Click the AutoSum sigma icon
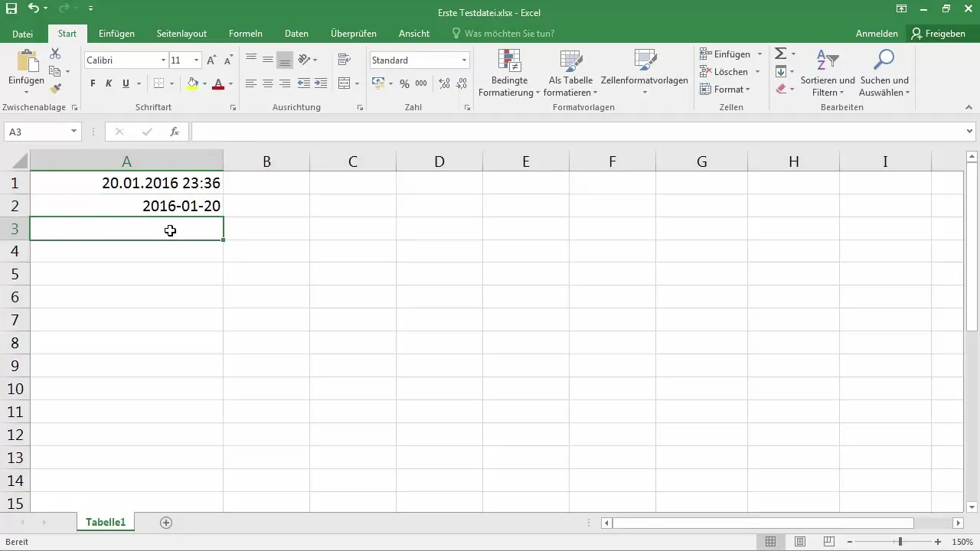Image resolution: width=980 pixels, height=551 pixels. (x=780, y=54)
